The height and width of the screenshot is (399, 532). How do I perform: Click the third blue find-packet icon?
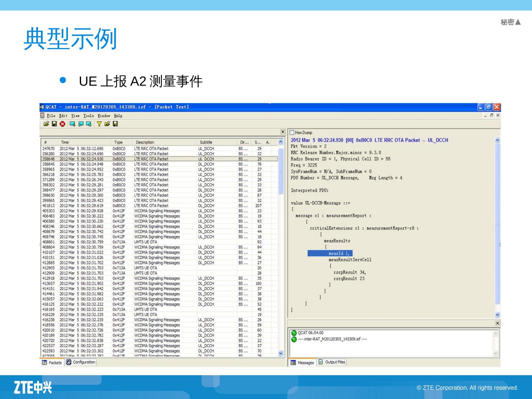click(89, 124)
